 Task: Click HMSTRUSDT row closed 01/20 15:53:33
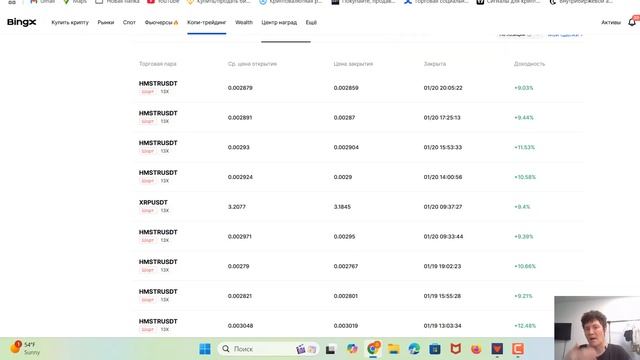point(359,147)
